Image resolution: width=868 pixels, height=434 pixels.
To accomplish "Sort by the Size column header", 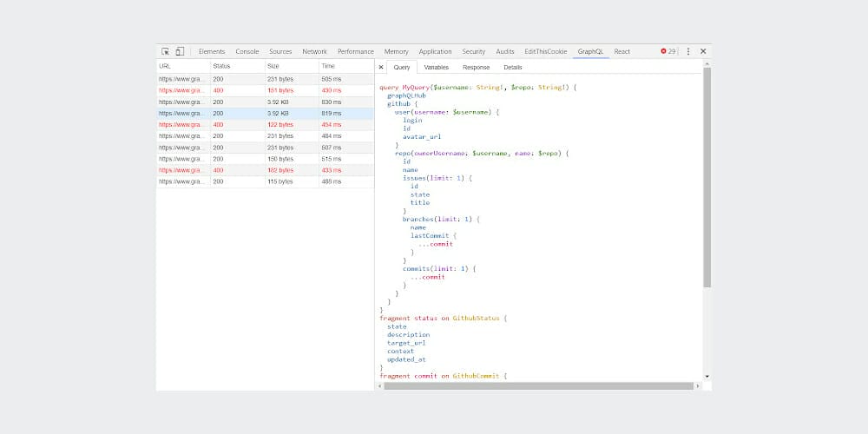I will [x=292, y=66].
